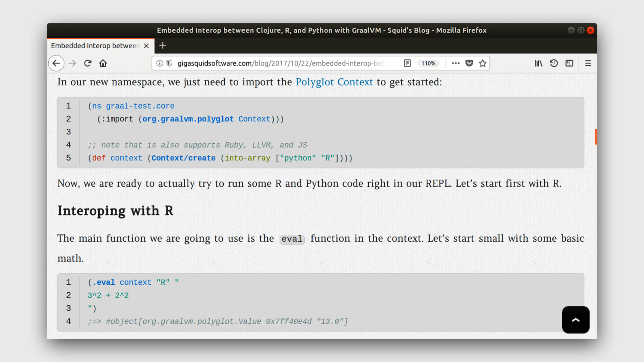Bookmark this page with the star
Image resolution: width=644 pixels, height=362 pixels.
point(483,63)
